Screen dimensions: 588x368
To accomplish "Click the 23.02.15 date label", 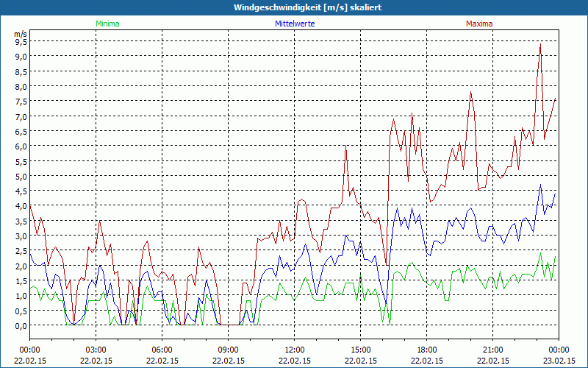I will tap(559, 361).
